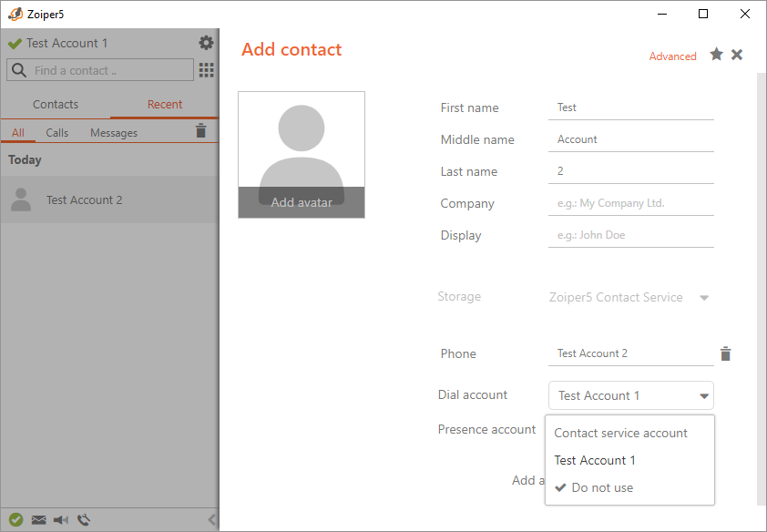767x532 pixels.
Task: Open the voicemail envelope icon
Action: [38, 520]
